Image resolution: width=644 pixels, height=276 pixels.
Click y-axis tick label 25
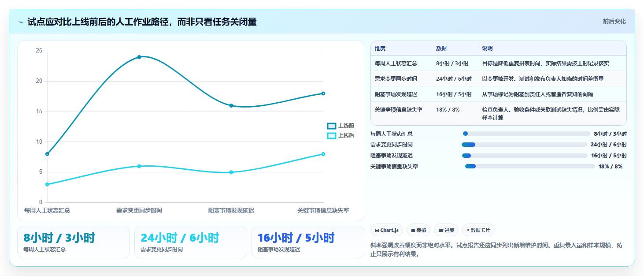39,51
